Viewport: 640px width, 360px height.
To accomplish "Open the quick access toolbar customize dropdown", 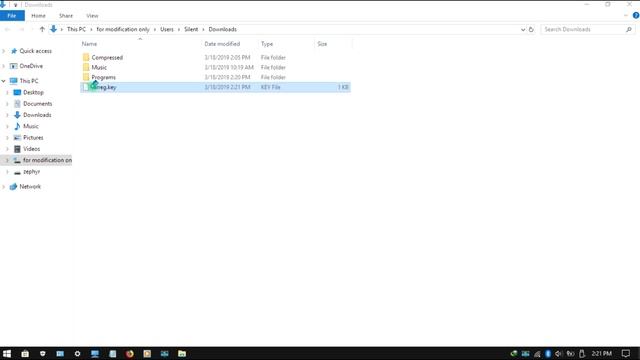I will tap(16, 5).
